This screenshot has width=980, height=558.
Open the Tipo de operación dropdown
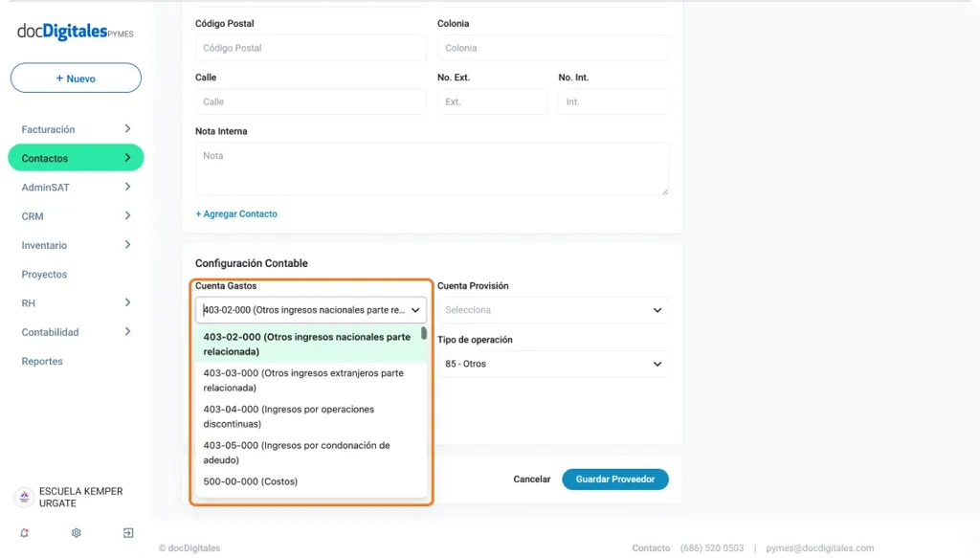pos(552,364)
